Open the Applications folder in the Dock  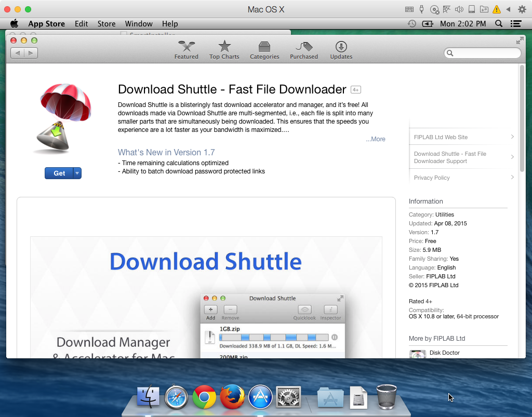pos(330,397)
